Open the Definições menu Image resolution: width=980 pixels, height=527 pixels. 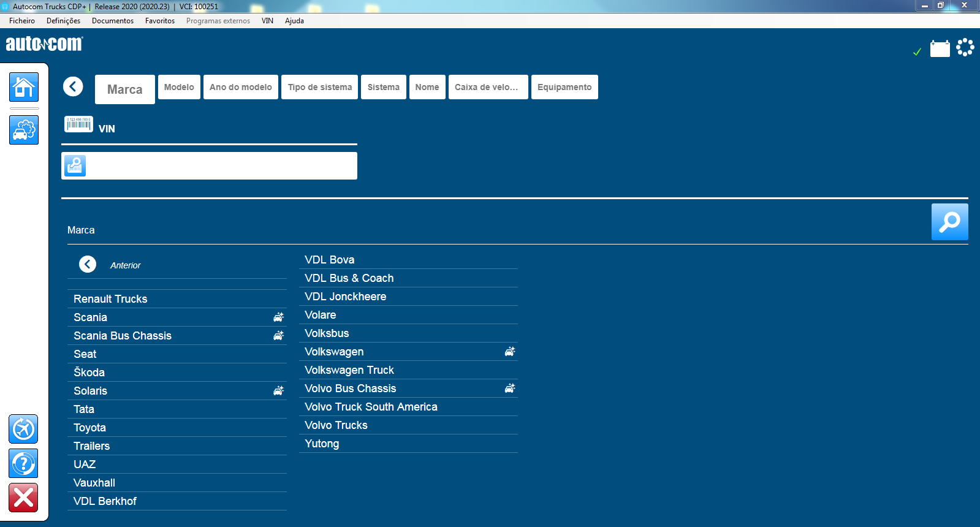point(63,21)
